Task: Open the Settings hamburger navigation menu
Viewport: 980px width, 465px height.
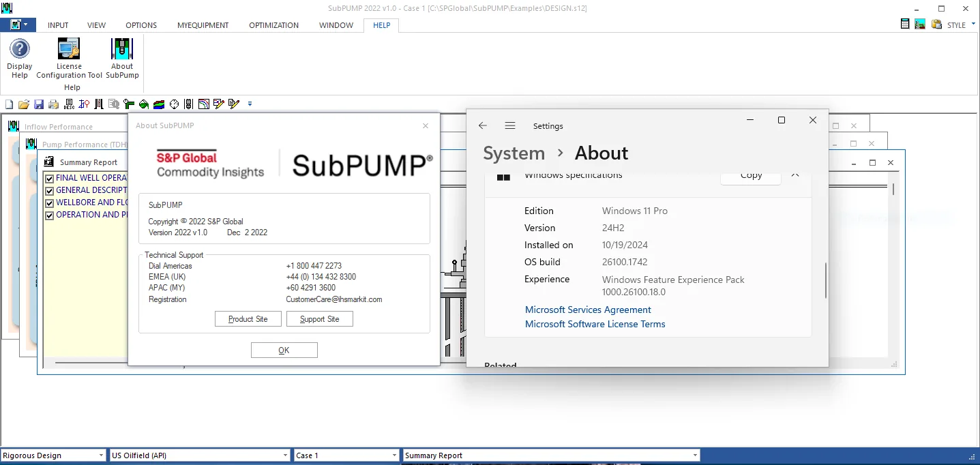Action: 510,125
